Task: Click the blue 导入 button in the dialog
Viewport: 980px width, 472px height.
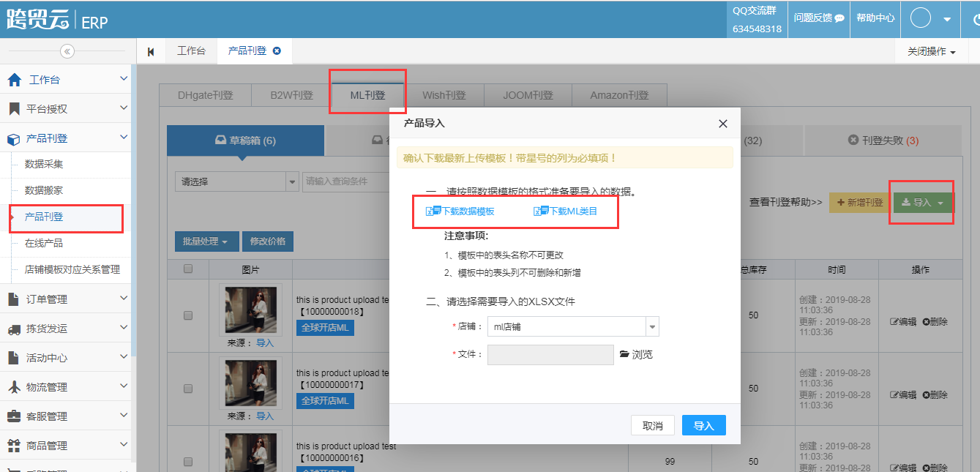Action: tap(704, 425)
